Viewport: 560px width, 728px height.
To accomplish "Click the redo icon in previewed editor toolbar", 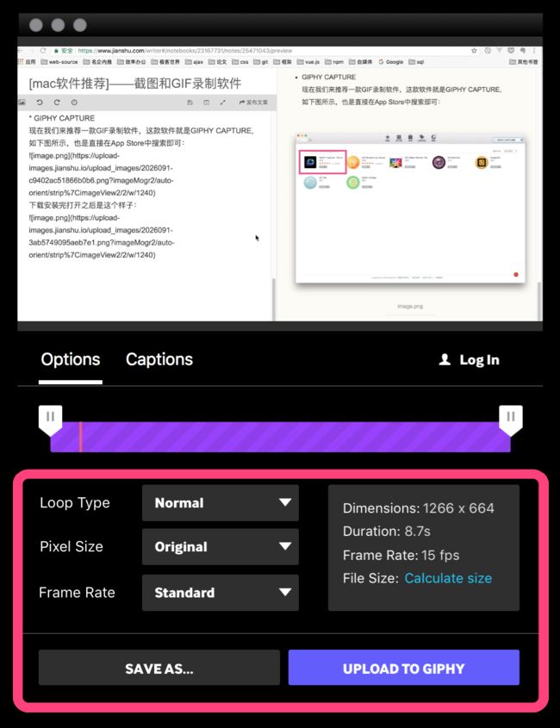I will tap(57, 103).
